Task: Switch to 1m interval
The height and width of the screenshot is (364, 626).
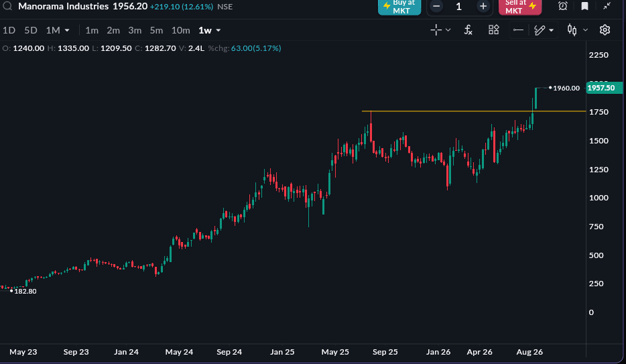Action: tap(92, 30)
